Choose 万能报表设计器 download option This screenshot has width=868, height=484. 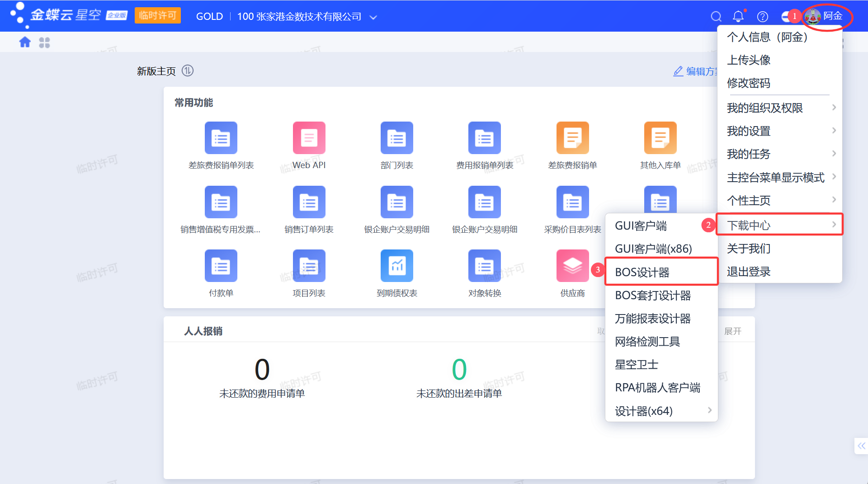pyautogui.click(x=661, y=319)
